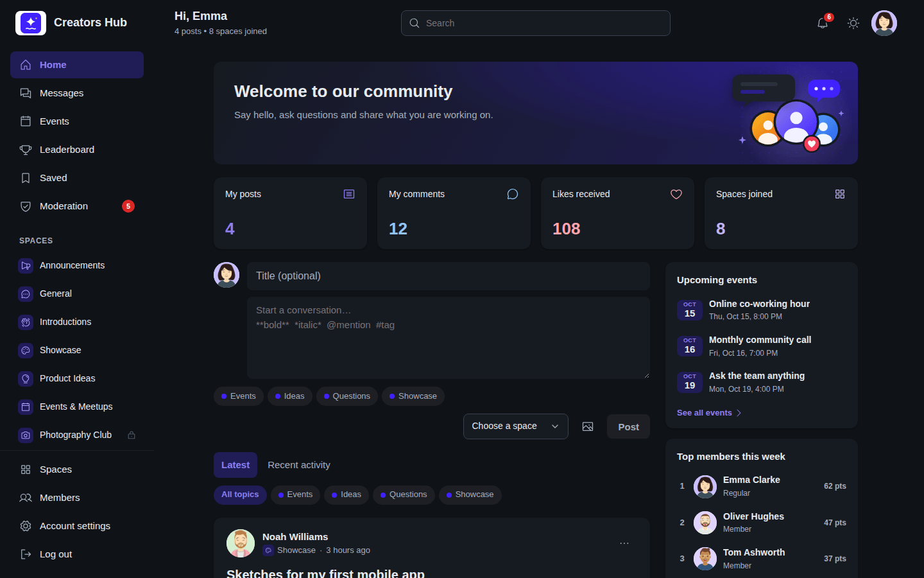The height and width of the screenshot is (578, 924).
Task: Click the Post button
Action: pos(628,426)
